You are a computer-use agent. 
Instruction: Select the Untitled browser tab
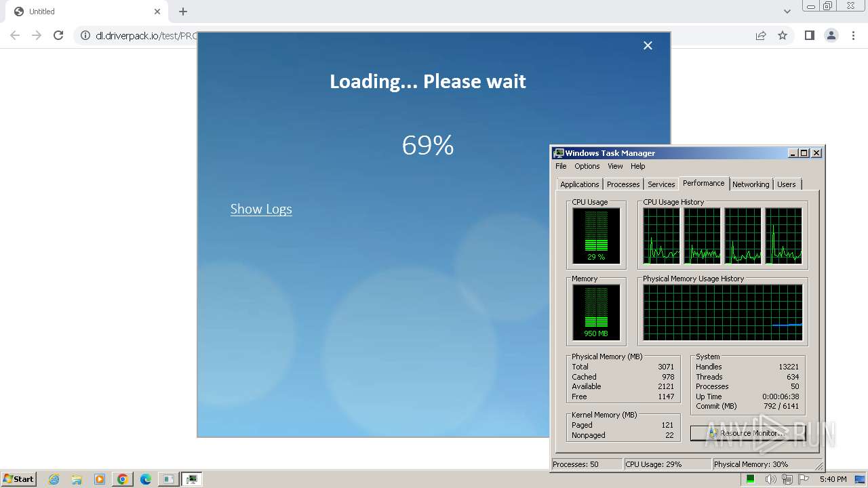point(86,12)
